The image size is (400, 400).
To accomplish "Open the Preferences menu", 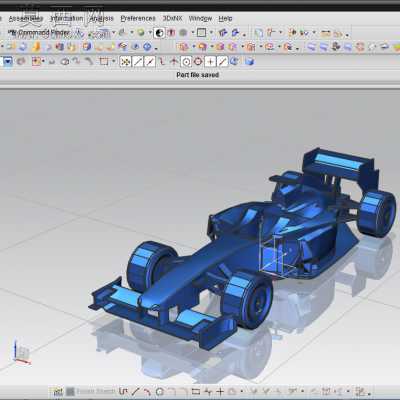I will (138, 19).
